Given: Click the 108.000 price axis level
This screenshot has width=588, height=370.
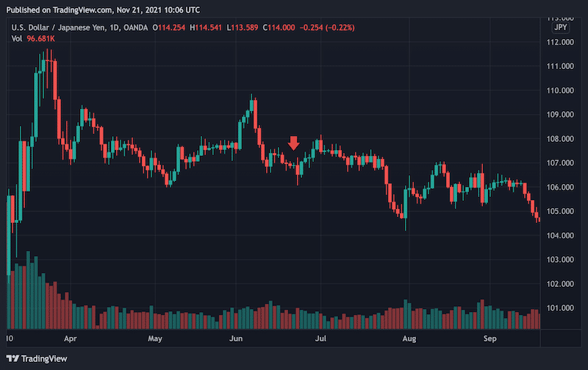Looking at the screenshot, I should point(562,139).
